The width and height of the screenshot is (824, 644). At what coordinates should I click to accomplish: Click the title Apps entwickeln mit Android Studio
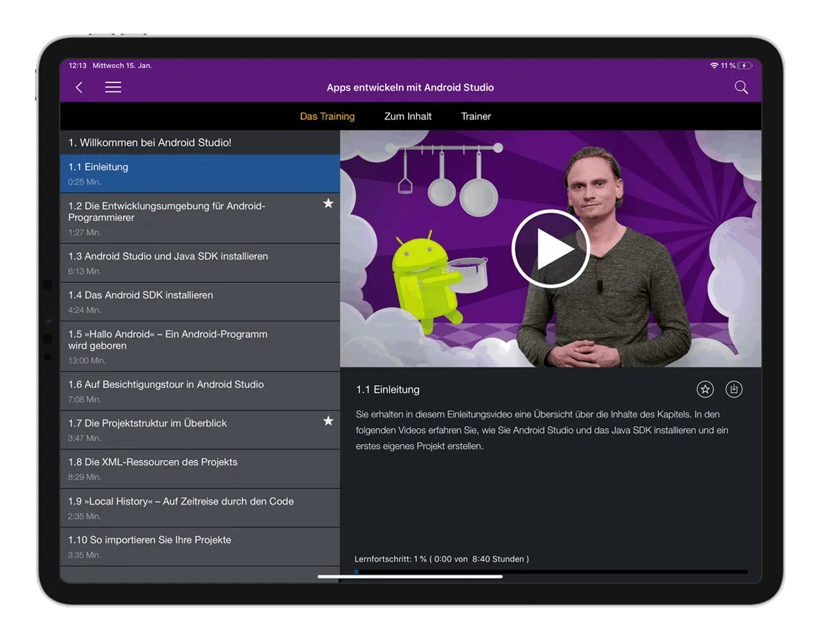tap(410, 87)
